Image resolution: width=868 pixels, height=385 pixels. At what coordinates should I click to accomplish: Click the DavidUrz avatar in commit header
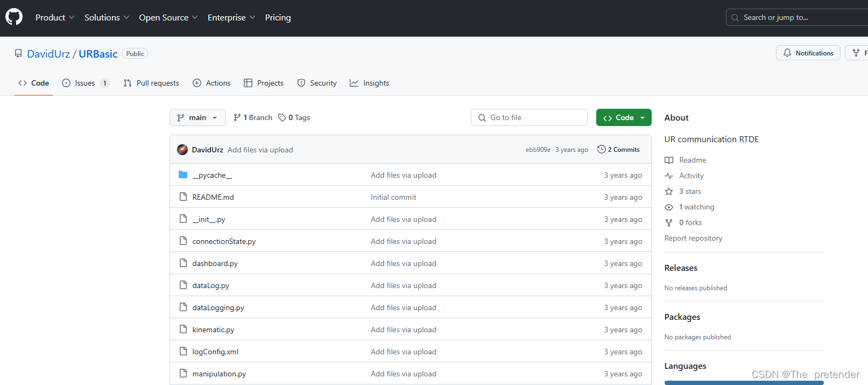coord(182,150)
